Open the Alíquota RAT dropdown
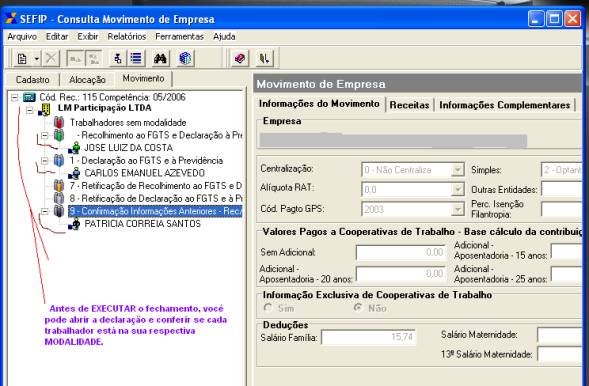This screenshot has height=386, width=589. pos(457,190)
